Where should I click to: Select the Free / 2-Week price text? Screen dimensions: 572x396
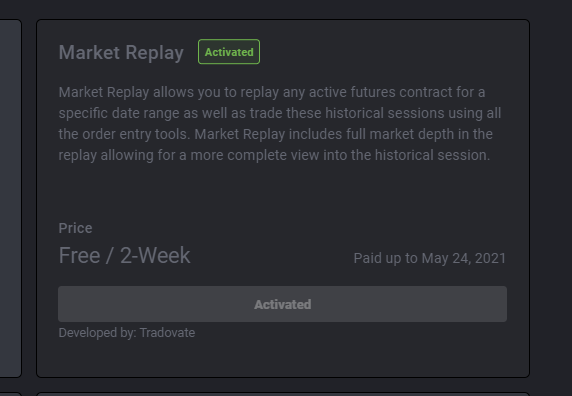[124, 255]
